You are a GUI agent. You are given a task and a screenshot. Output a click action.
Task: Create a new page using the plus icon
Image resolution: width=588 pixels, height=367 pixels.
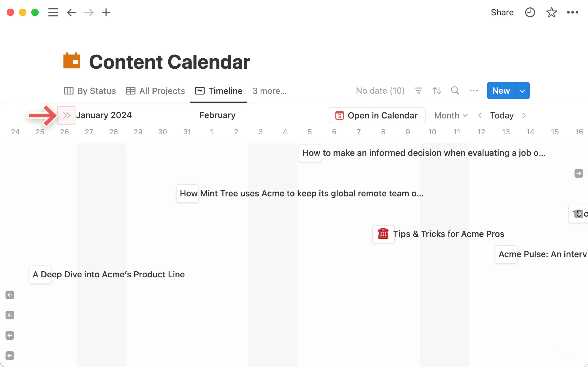pos(106,12)
